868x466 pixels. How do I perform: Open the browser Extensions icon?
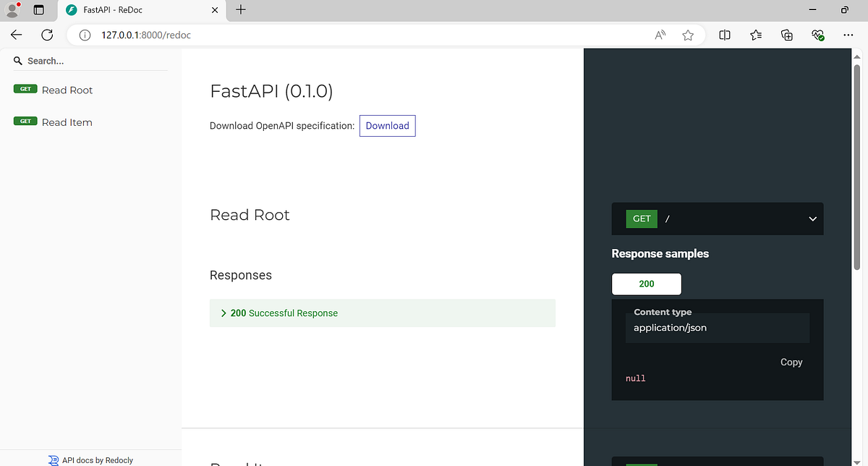coord(786,34)
